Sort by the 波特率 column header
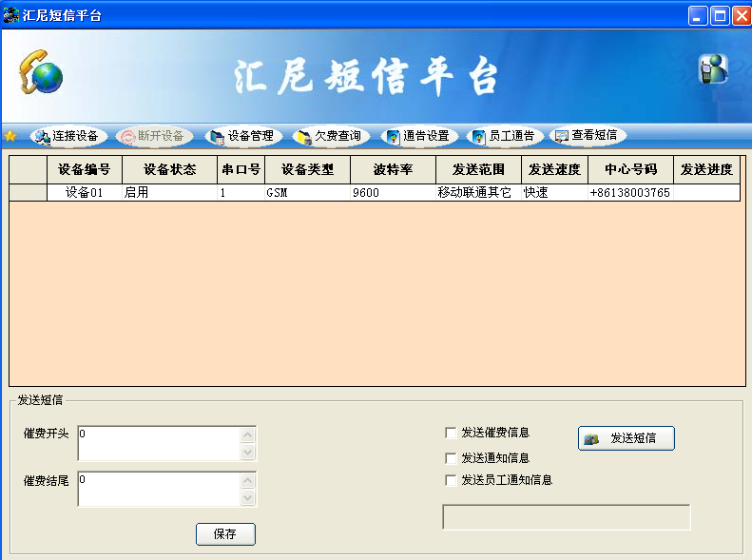The width and height of the screenshot is (752, 560). click(x=392, y=170)
